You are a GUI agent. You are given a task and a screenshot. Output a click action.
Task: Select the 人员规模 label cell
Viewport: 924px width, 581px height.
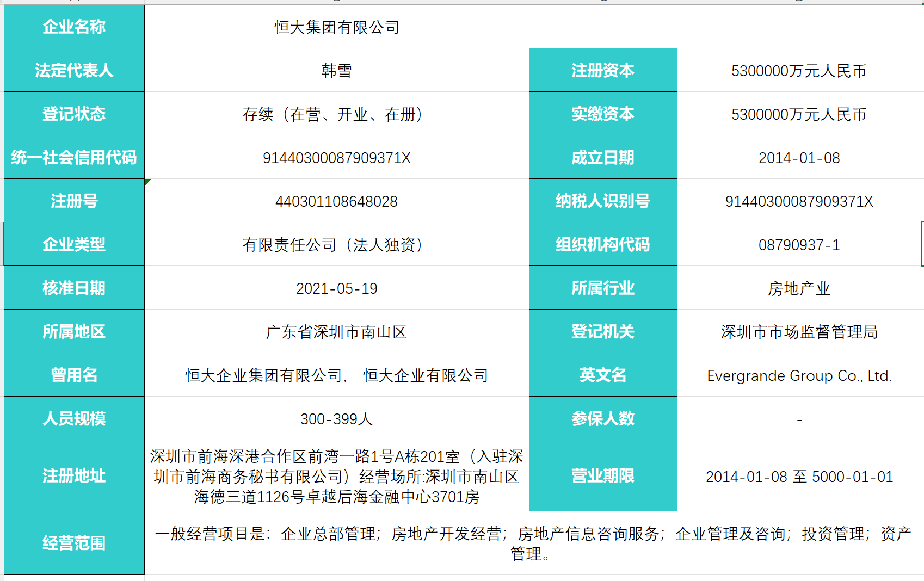click(74, 418)
